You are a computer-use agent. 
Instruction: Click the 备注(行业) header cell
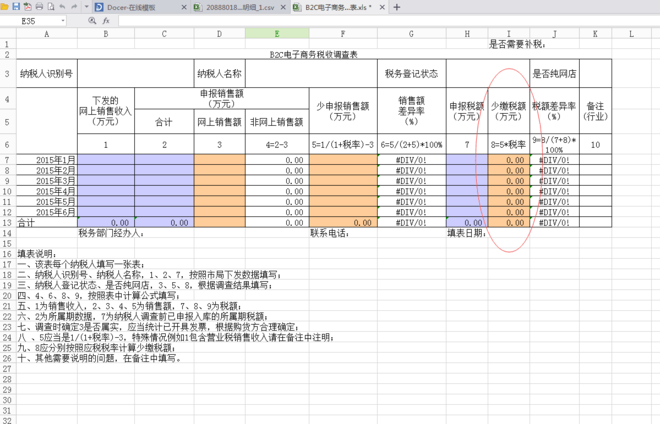click(x=595, y=111)
